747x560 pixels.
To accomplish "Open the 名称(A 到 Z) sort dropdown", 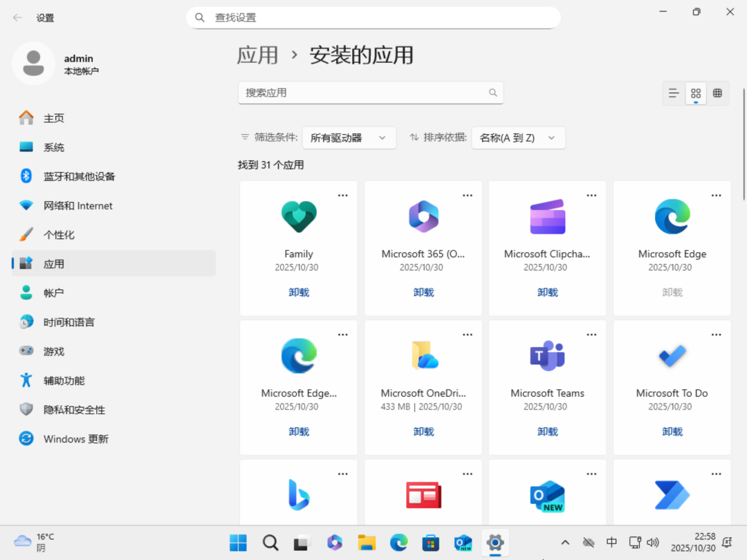I will 518,138.
